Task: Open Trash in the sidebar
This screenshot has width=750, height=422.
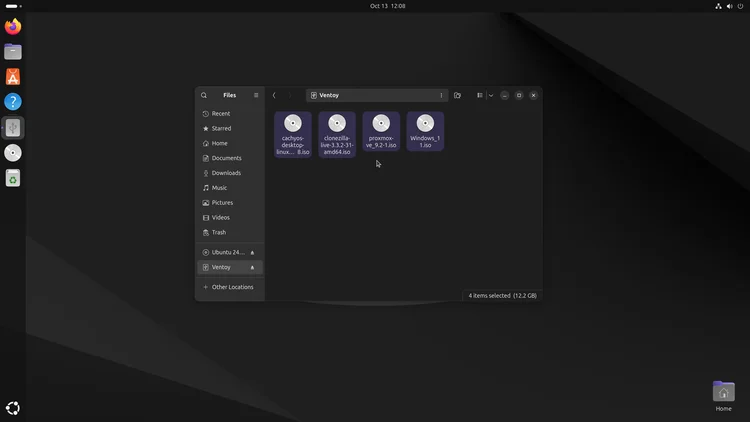Action: (230, 232)
